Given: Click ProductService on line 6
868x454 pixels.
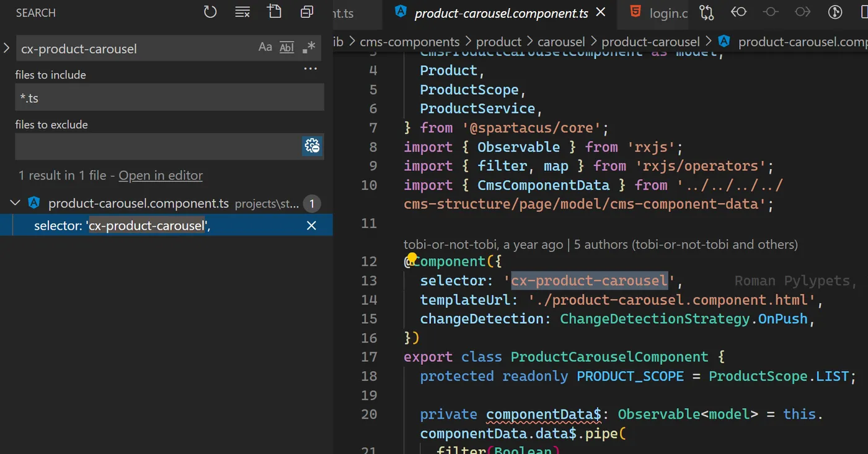Looking at the screenshot, I should click(477, 108).
